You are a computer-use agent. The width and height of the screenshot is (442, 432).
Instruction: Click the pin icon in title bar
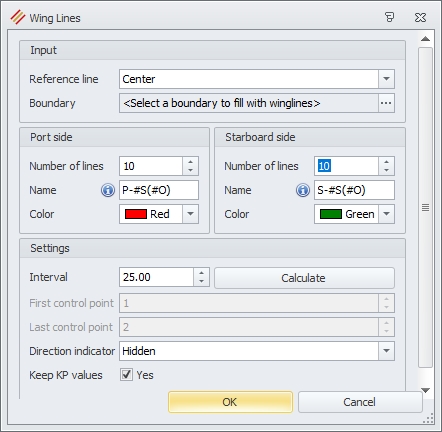tap(389, 17)
